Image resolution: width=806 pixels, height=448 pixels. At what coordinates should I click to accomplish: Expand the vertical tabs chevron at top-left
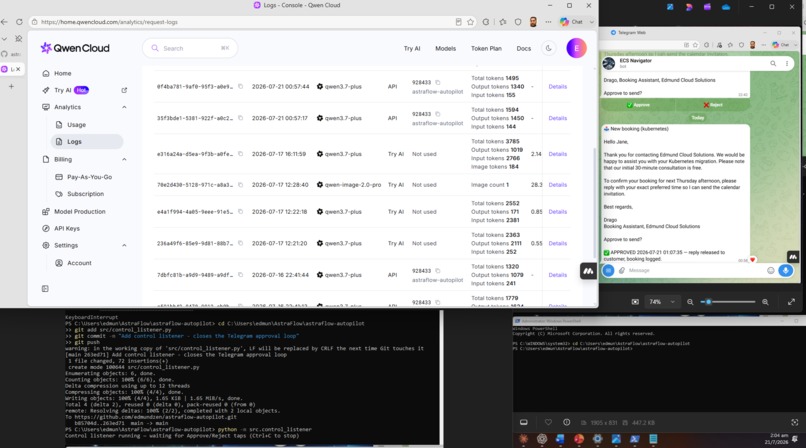click(4, 39)
